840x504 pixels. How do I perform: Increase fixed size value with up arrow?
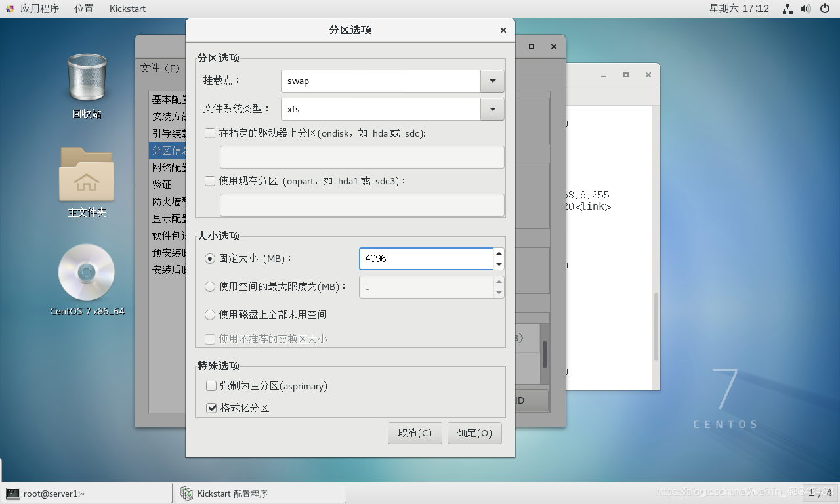[499, 253]
